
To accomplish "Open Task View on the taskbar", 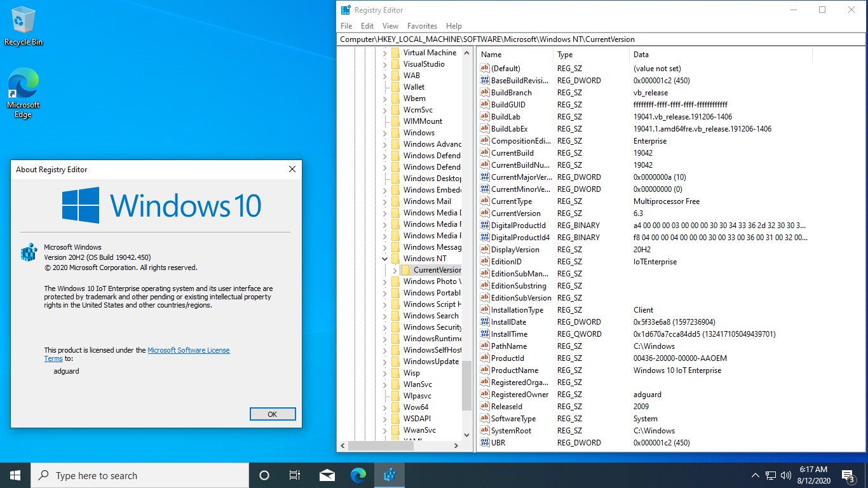I will tap(295, 475).
